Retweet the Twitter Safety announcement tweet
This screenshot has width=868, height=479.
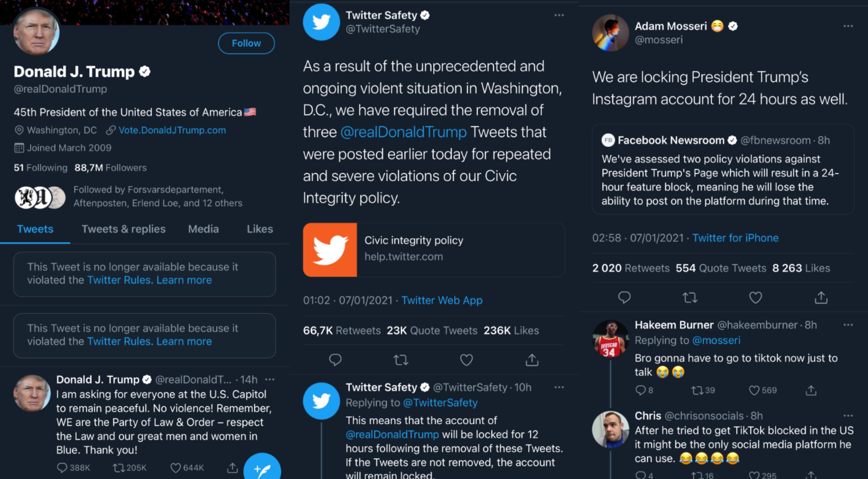401,360
